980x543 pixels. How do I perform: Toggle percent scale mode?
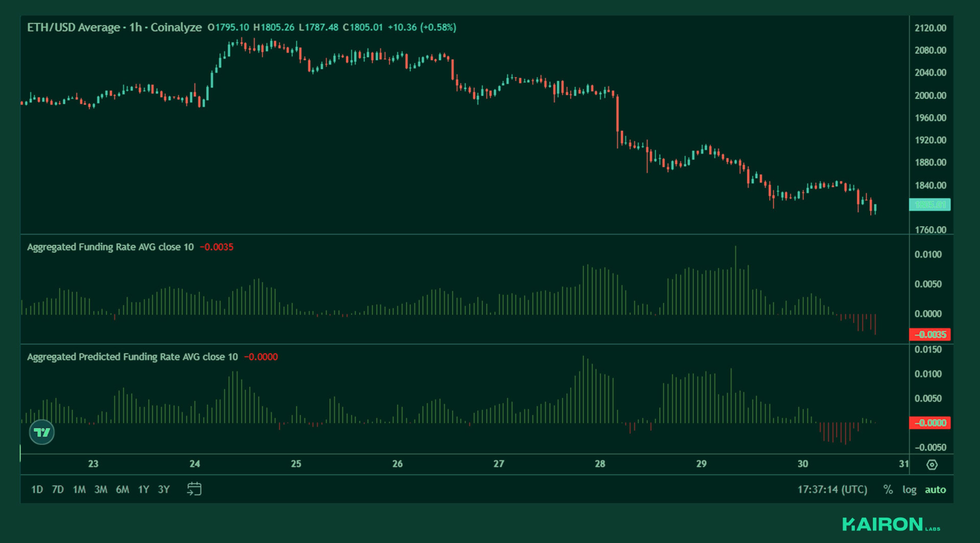(888, 489)
